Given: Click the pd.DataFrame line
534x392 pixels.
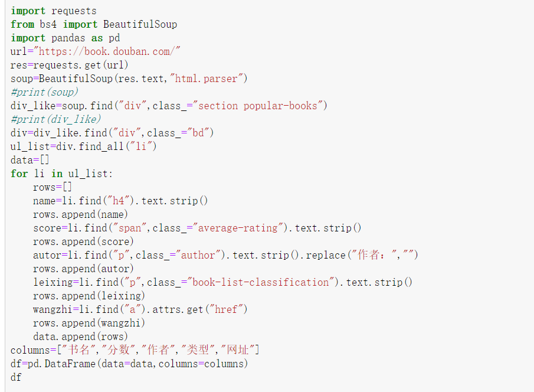Looking at the screenshot, I should (129, 364).
